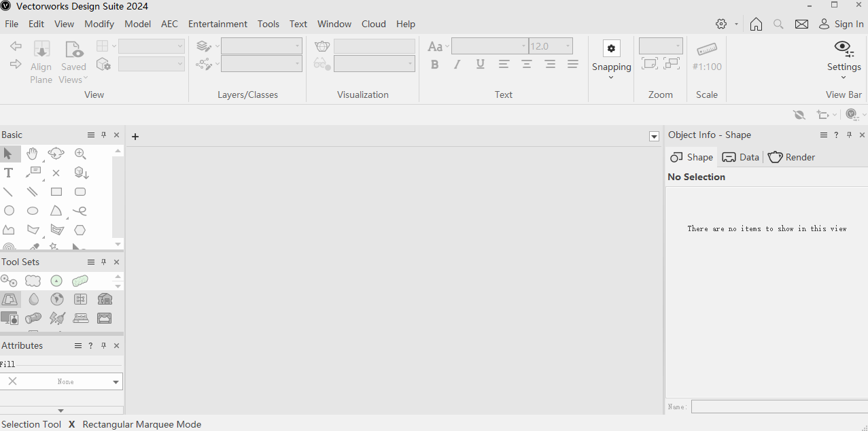
Task: Open the Fill style None dropdown
Action: [x=62, y=381]
